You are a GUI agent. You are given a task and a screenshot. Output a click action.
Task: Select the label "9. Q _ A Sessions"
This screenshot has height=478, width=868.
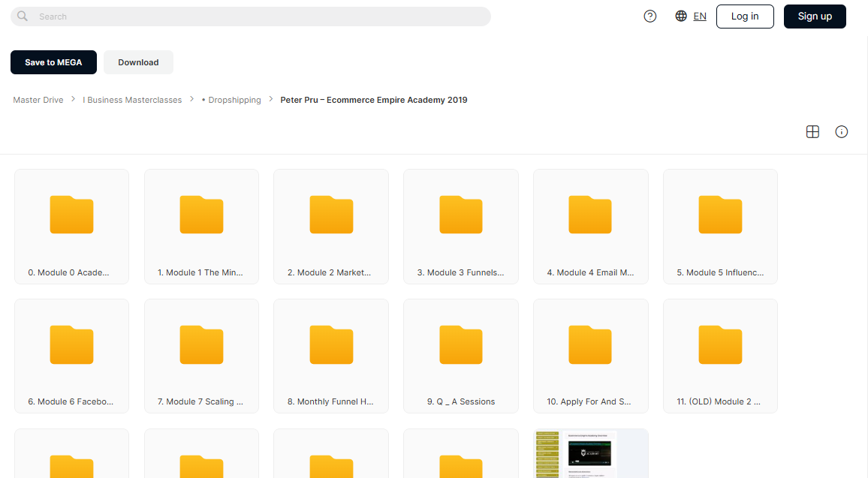pos(461,401)
